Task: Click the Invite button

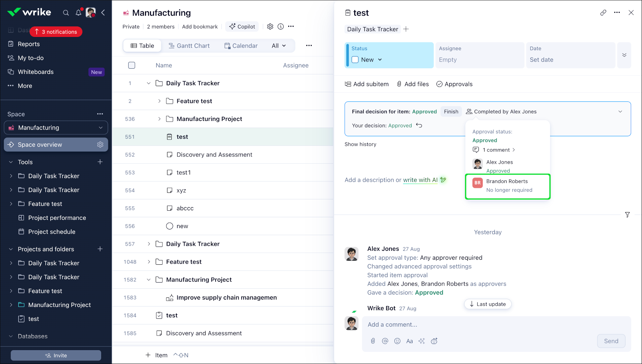Action: 56,355
